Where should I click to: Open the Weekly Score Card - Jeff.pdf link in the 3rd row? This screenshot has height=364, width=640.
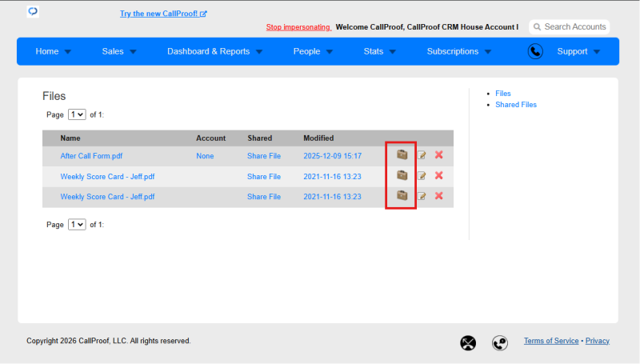coord(107,197)
